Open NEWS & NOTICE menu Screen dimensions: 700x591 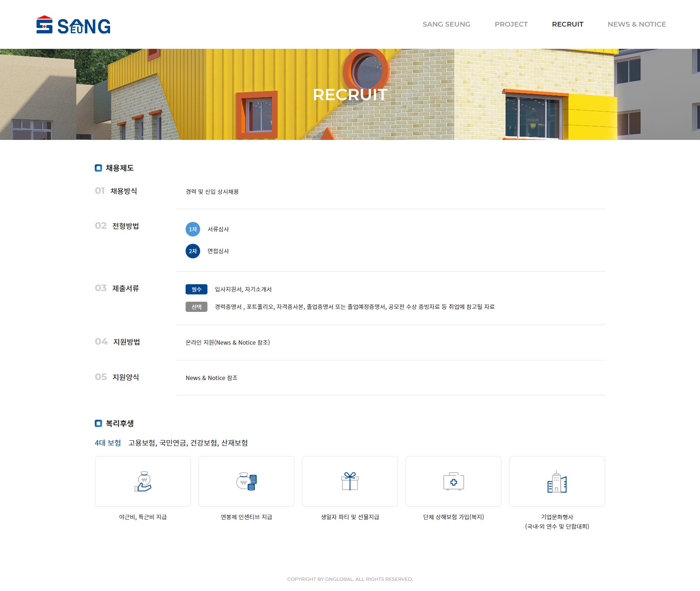pyautogui.click(x=637, y=24)
